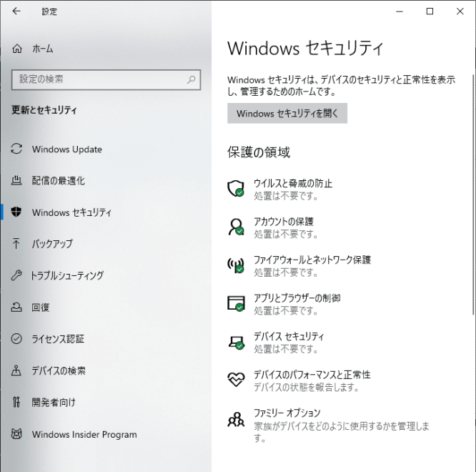476x472 pixels.
Task: Click the Windows セキュリティ introduction paragraph
Action: (341, 85)
